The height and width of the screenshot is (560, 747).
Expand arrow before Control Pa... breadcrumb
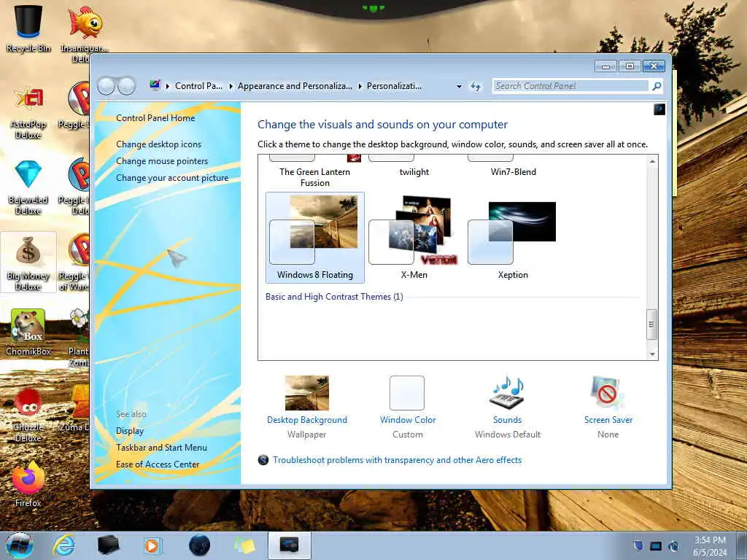(168, 86)
